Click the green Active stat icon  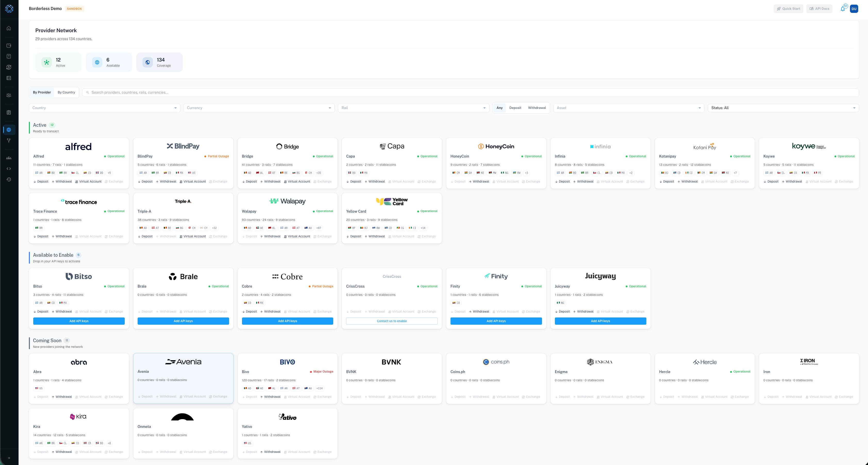coord(47,62)
